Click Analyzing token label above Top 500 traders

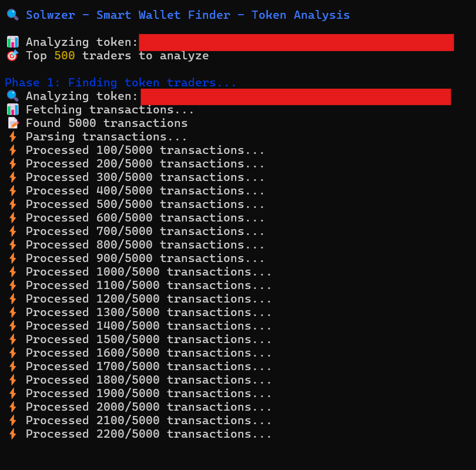(82, 42)
